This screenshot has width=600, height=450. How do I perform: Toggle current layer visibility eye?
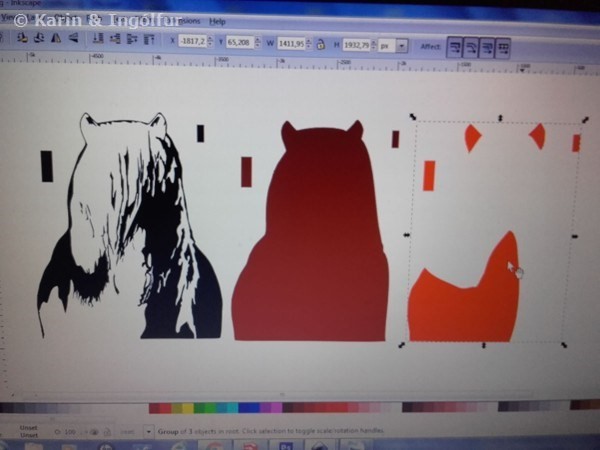[x=94, y=432]
